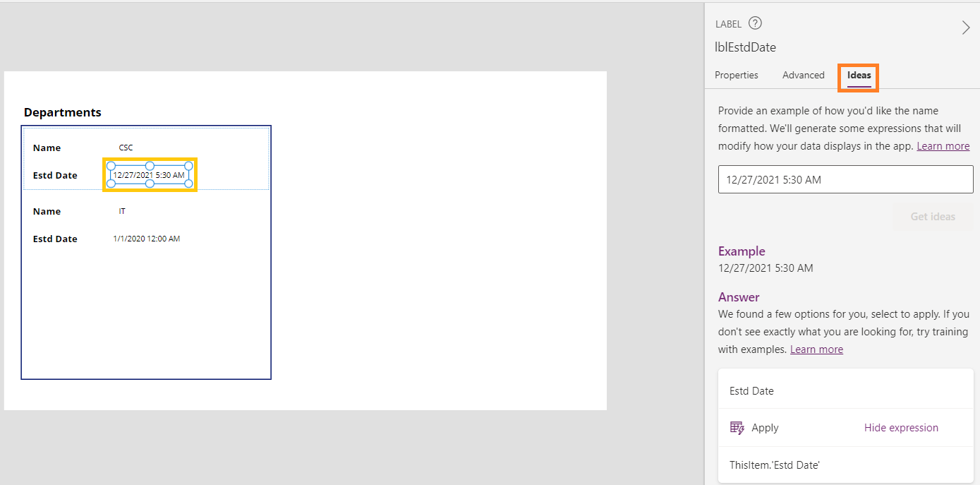Click Hide expression to collapse the formula
Screen dimensions: 980x485
click(901, 428)
